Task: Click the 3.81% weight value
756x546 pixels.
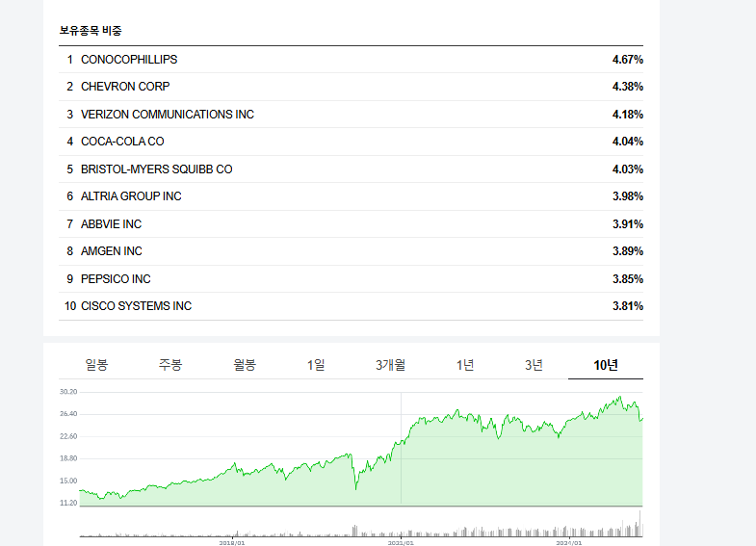Action: click(628, 306)
